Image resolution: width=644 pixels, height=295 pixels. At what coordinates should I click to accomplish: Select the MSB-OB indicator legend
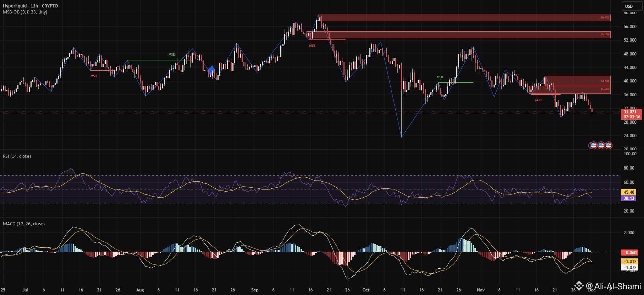[x=25, y=12]
